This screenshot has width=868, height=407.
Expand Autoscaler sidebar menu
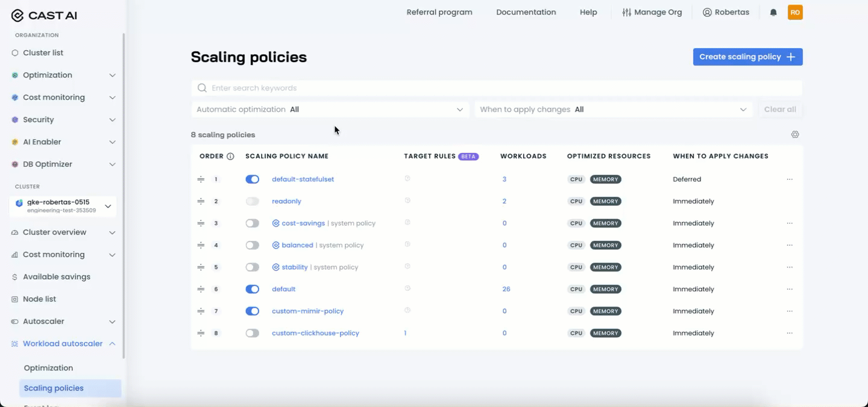(x=63, y=322)
